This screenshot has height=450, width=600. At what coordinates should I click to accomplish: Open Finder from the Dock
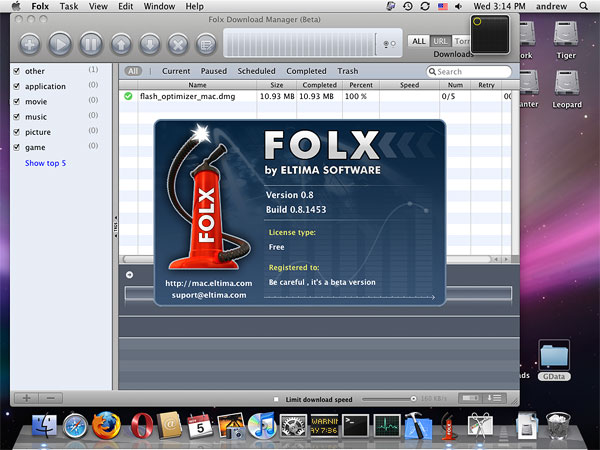pos(44,426)
